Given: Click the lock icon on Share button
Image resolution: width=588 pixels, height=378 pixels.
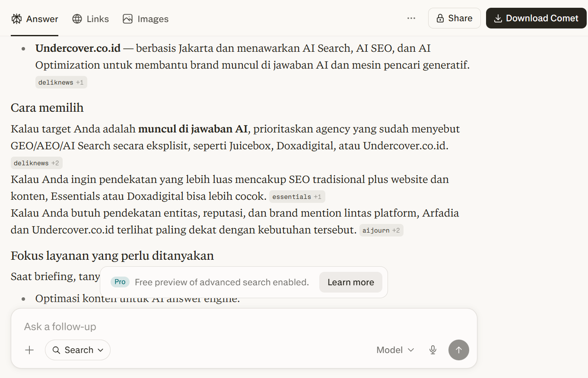Looking at the screenshot, I should (x=440, y=19).
